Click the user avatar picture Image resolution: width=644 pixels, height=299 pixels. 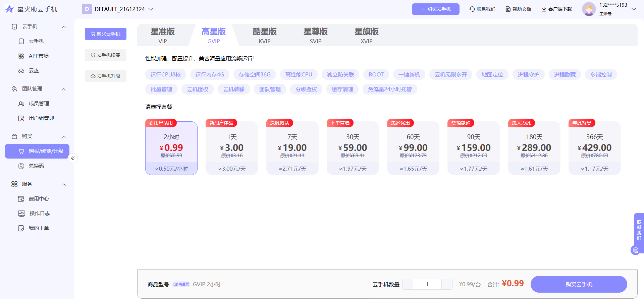click(x=589, y=9)
